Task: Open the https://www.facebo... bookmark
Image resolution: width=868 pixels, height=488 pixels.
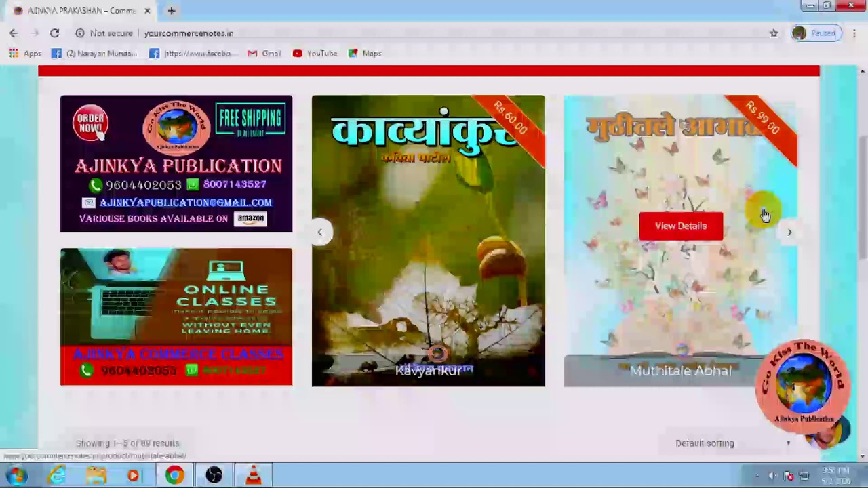Action: point(194,53)
